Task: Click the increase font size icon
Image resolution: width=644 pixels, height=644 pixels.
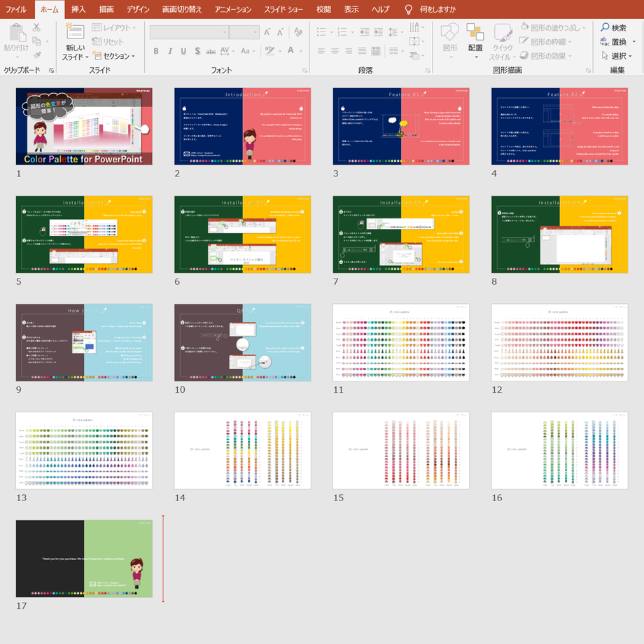Action: tap(267, 32)
